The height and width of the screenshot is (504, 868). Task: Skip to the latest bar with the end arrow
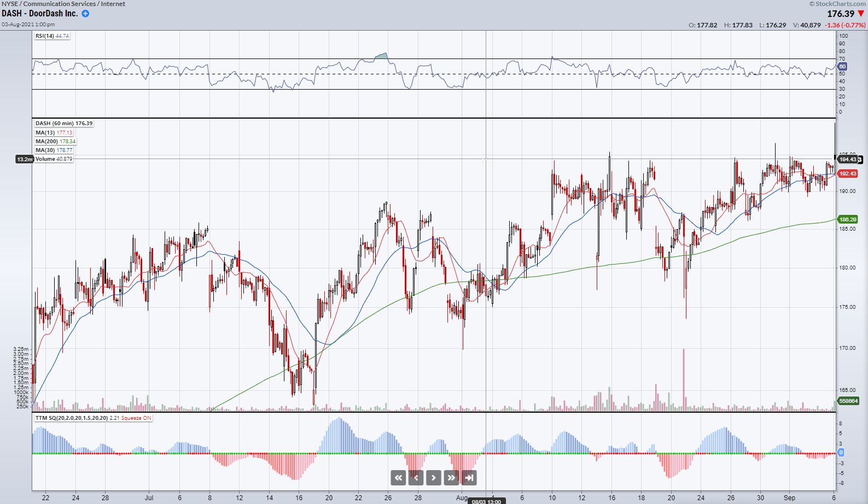click(x=469, y=478)
